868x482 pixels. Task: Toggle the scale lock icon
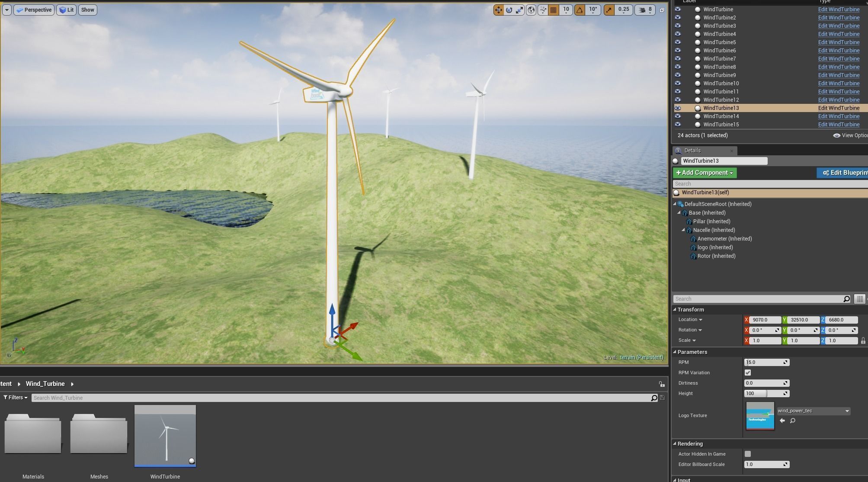coord(863,341)
